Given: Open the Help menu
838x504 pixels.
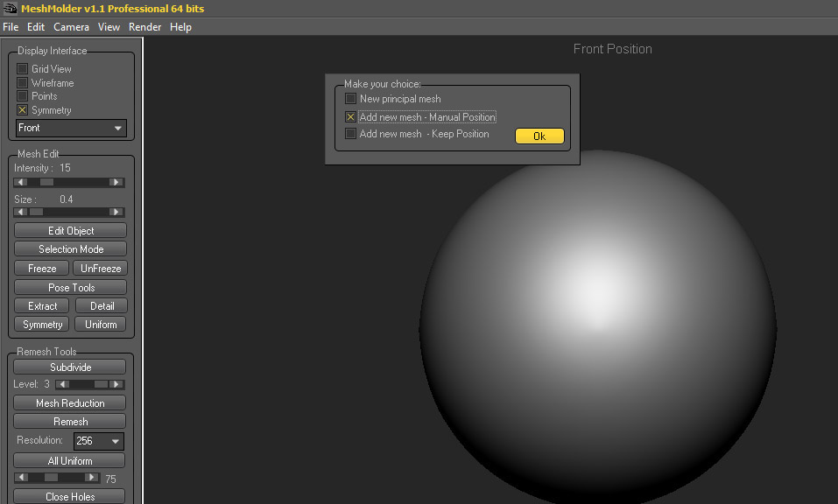Looking at the screenshot, I should tap(180, 27).
